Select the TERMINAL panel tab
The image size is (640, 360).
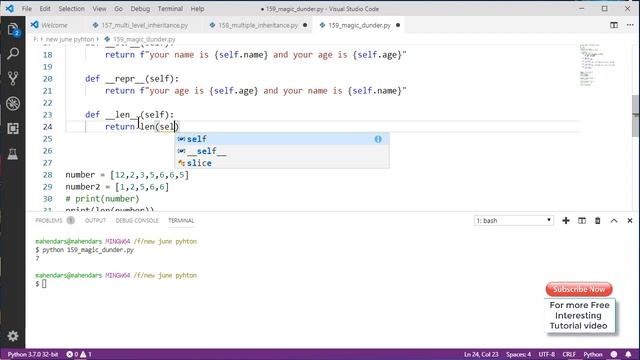[181, 220]
